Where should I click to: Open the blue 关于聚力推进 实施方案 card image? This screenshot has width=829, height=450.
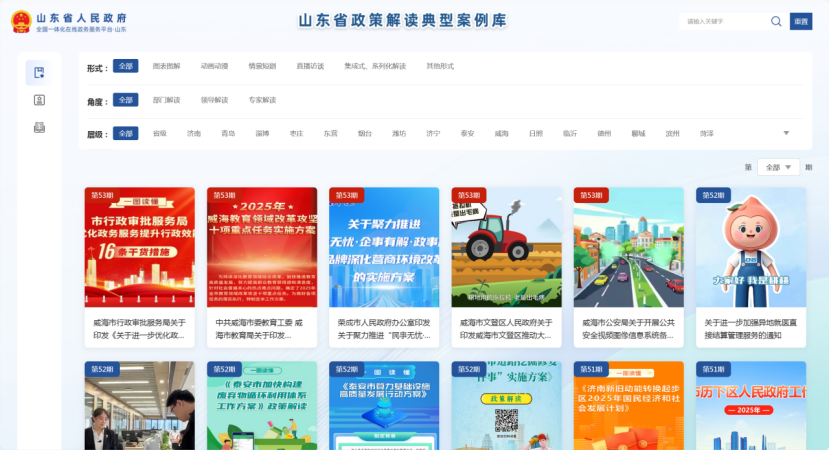click(384, 247)
